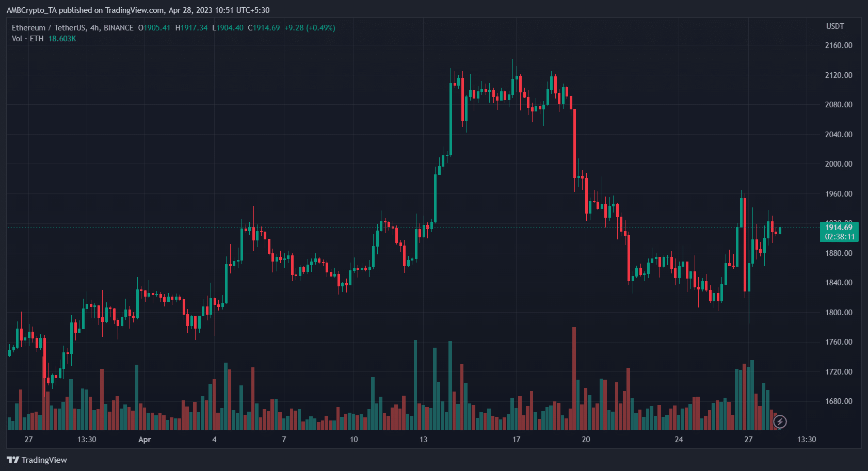Click the 1840.00 price axis label
The image size is (868, 471).
point(839,283)
